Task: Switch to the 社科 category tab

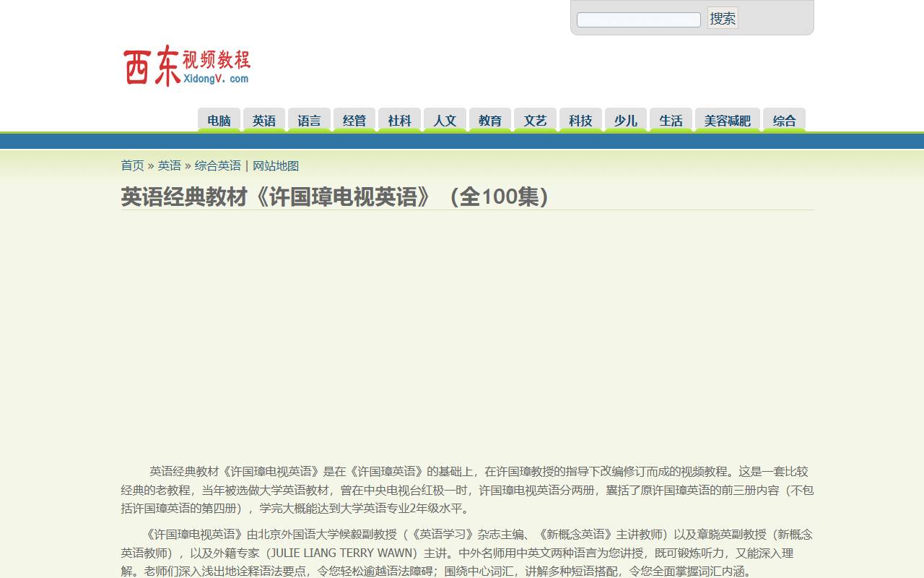Action: (399, 120)
